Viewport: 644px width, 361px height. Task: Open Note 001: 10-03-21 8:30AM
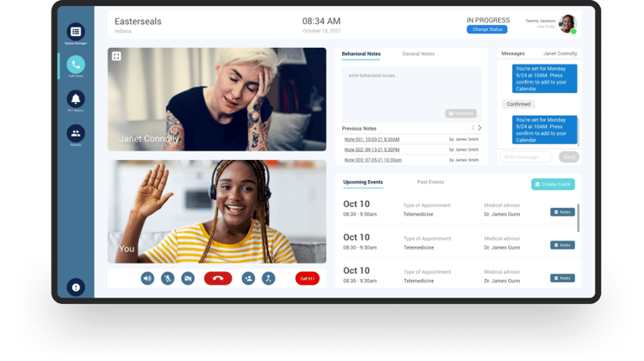371,140
